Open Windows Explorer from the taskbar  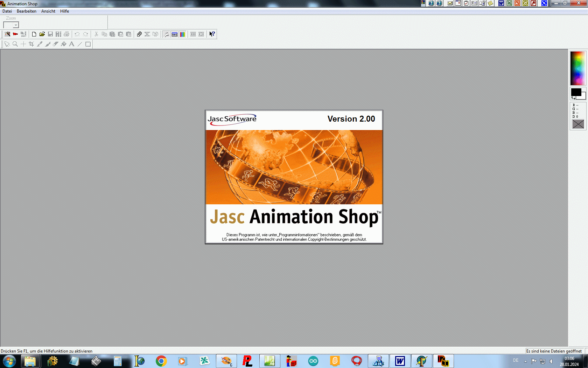pos(30,361)
